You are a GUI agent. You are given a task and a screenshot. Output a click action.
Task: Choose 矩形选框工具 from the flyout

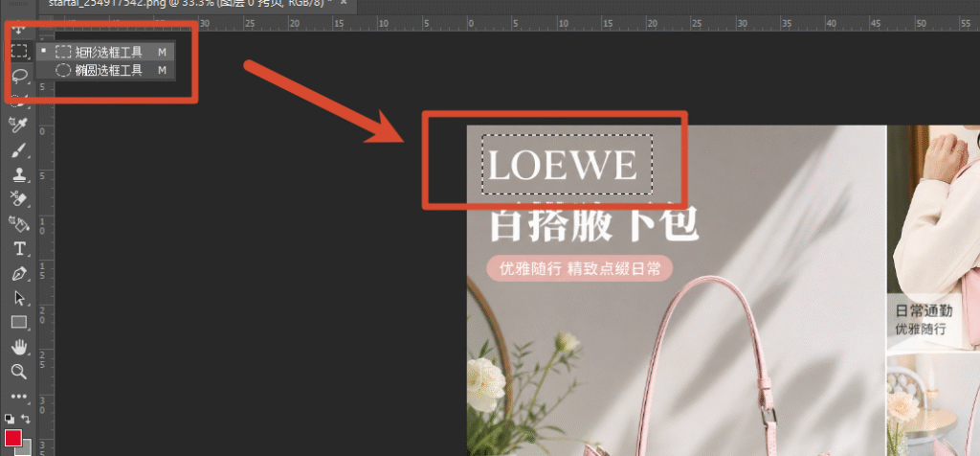coord(105,52)
